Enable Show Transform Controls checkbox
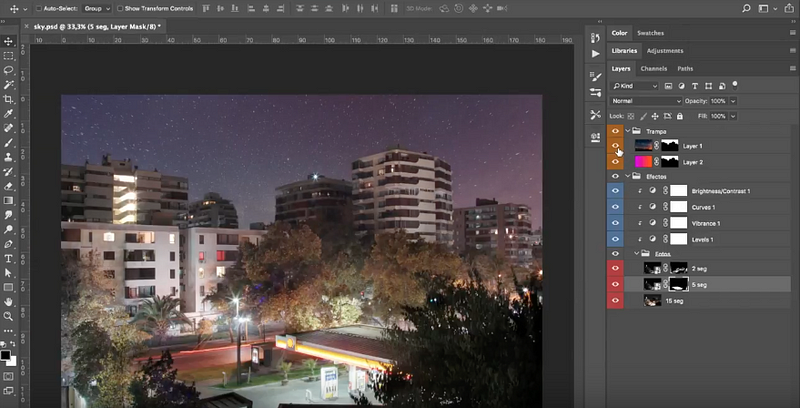Image resolution: width=800 pixels, height=408 pixels. click(x=120, y=9)
